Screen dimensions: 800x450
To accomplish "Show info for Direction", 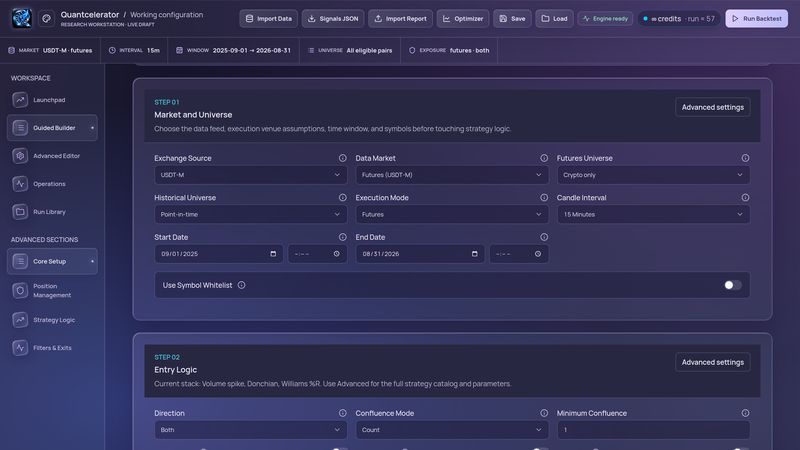I will click(x=342, y=413).
